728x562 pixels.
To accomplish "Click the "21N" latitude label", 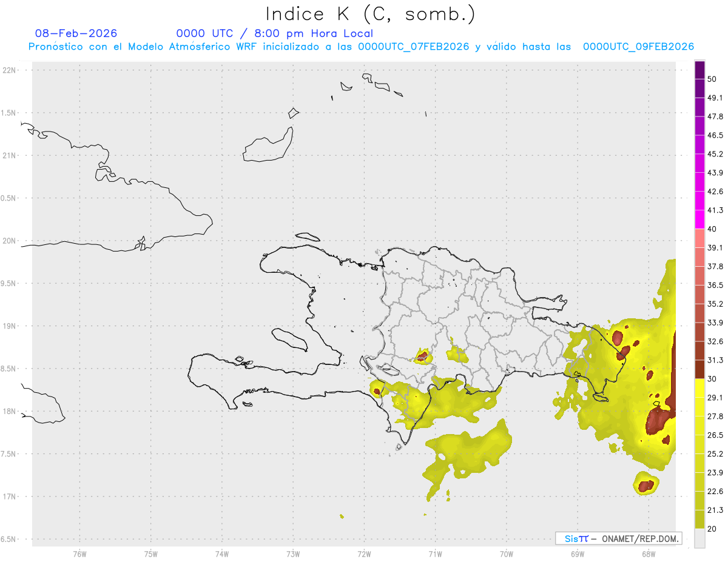I will click(x=10, y=155).
